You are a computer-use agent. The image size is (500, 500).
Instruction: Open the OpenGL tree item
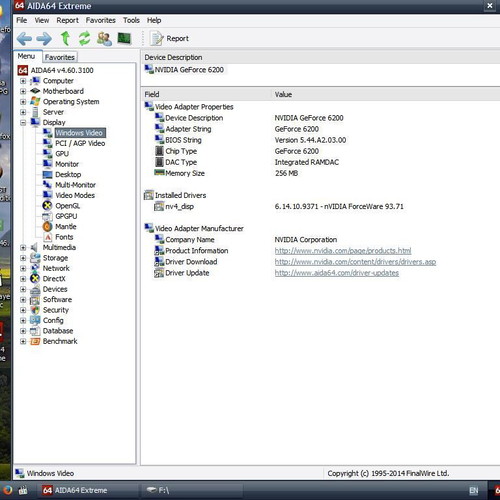67,206
